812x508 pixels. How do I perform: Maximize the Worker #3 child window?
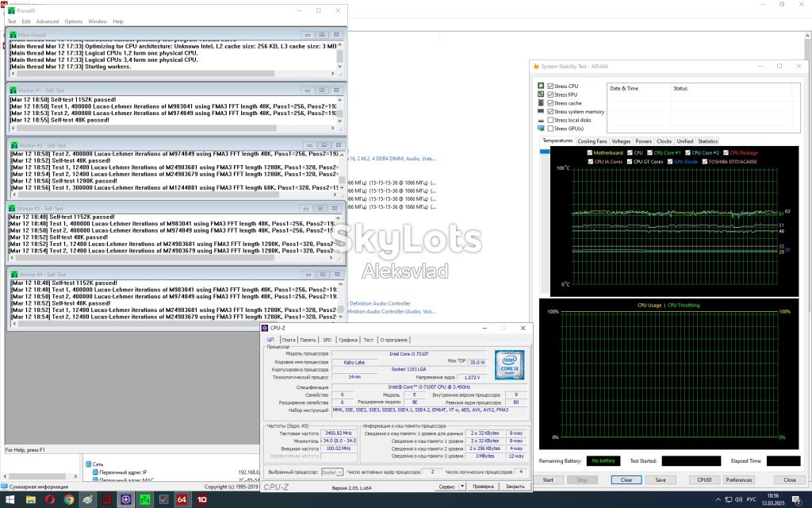(320, 208)
